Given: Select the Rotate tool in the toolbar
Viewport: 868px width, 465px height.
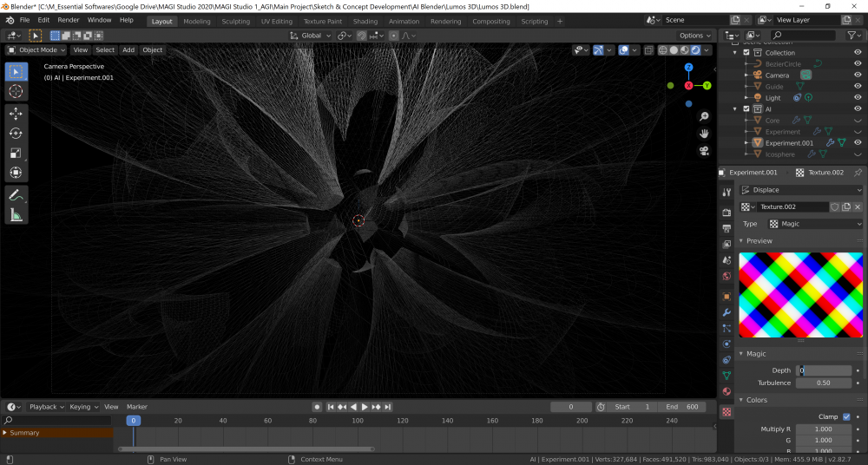Looking at the screenshot, I should pos(16,134).
